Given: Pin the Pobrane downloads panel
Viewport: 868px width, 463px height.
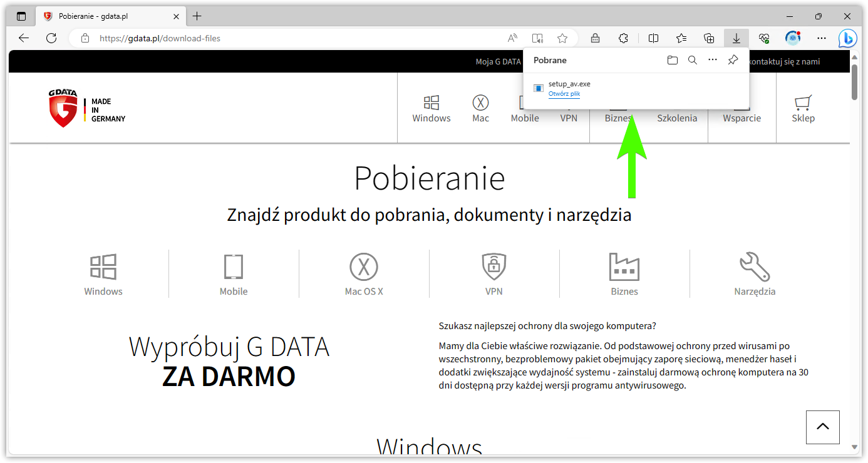Looking at the screenshot, I should (733, 60).
